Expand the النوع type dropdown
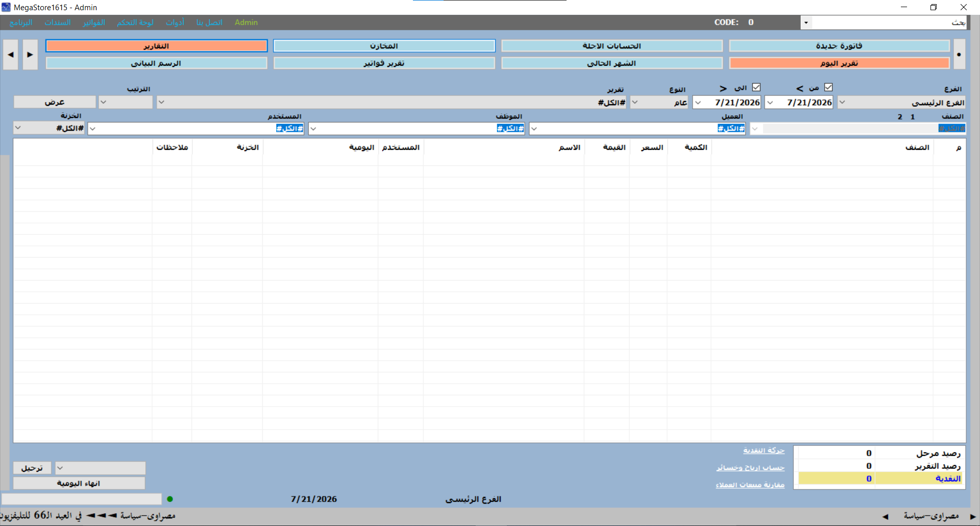 635,102
